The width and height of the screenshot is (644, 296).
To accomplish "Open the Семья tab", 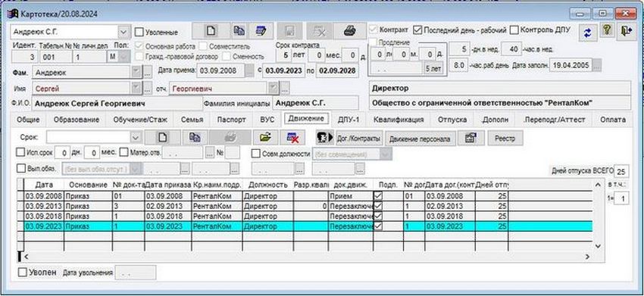I will click(x=192, y=120).
